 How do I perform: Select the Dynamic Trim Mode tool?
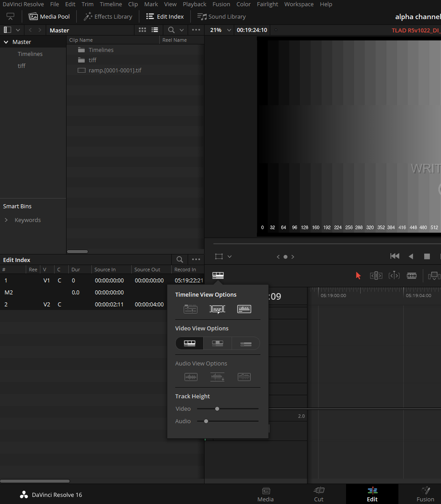tap(394, 275)
